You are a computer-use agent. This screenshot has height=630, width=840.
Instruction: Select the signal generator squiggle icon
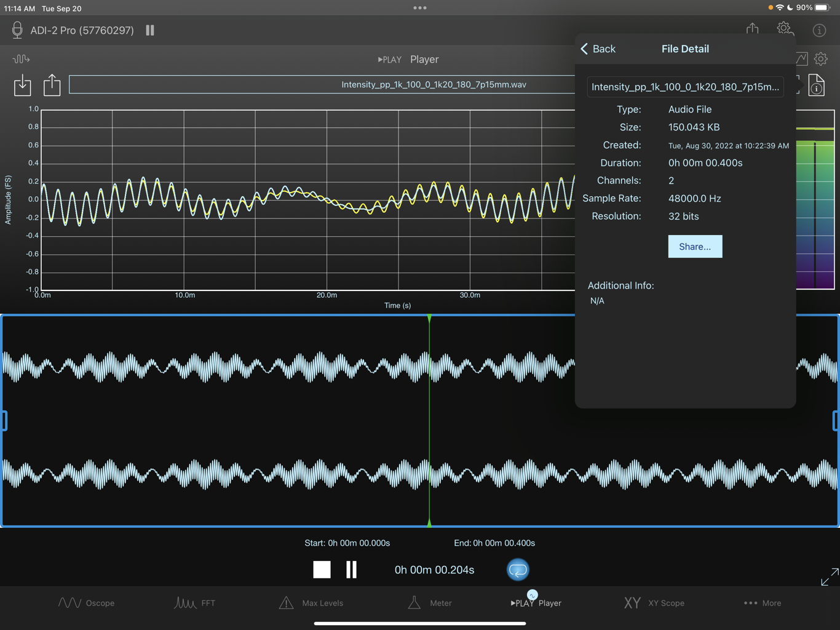(x=21, y=58)
